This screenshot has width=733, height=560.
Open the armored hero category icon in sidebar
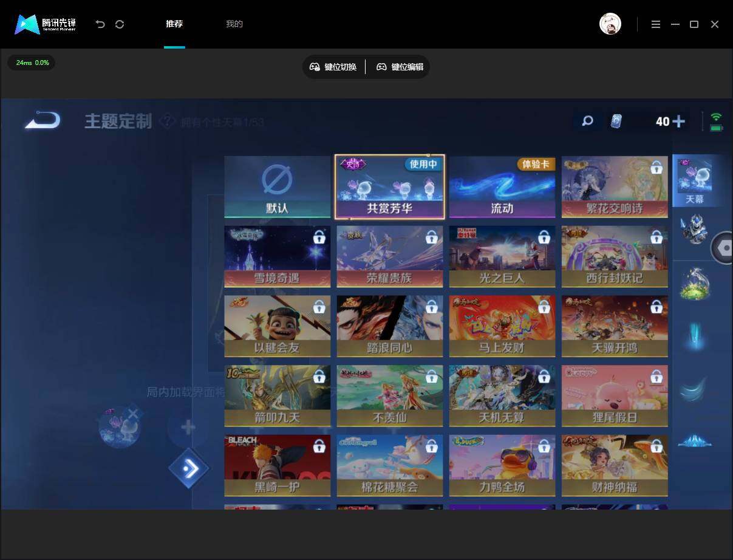[694, 230]
